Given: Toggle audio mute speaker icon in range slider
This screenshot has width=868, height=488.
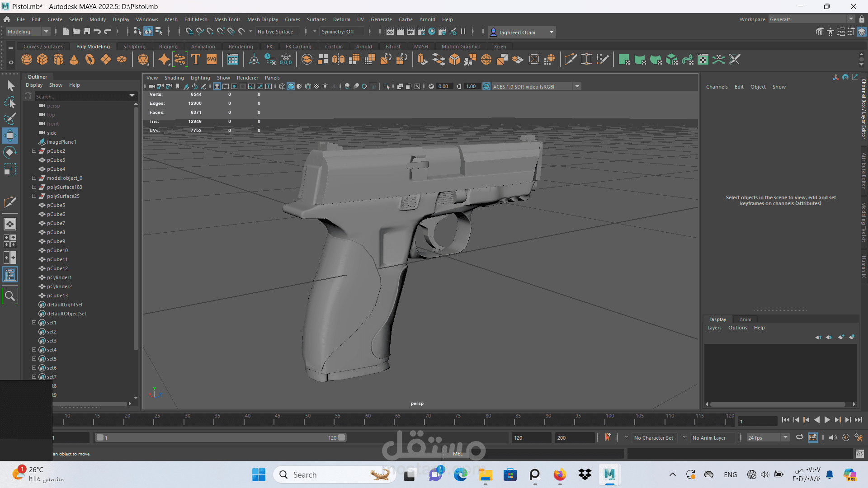Looking at the screenshot, I should click(x=833, y=437).
